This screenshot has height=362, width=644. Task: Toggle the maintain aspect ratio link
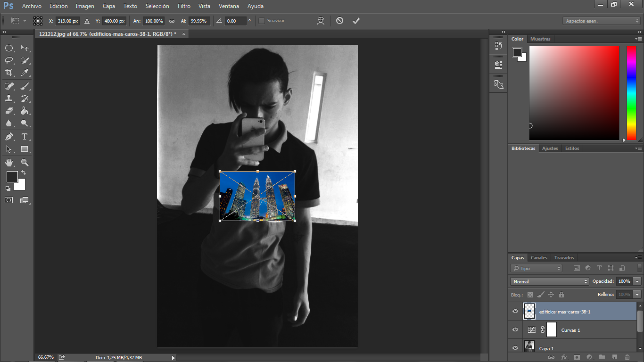172,21
